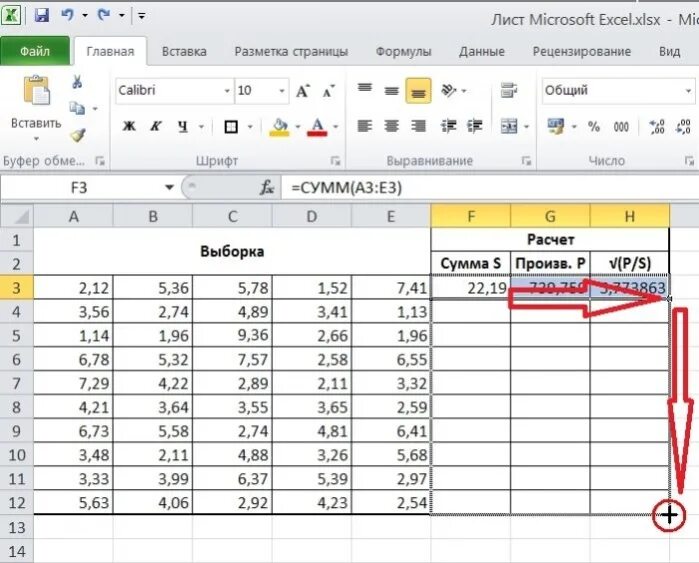This screenshot has width=699, height=563.
Task: Align cell text right
Action: 418,127
